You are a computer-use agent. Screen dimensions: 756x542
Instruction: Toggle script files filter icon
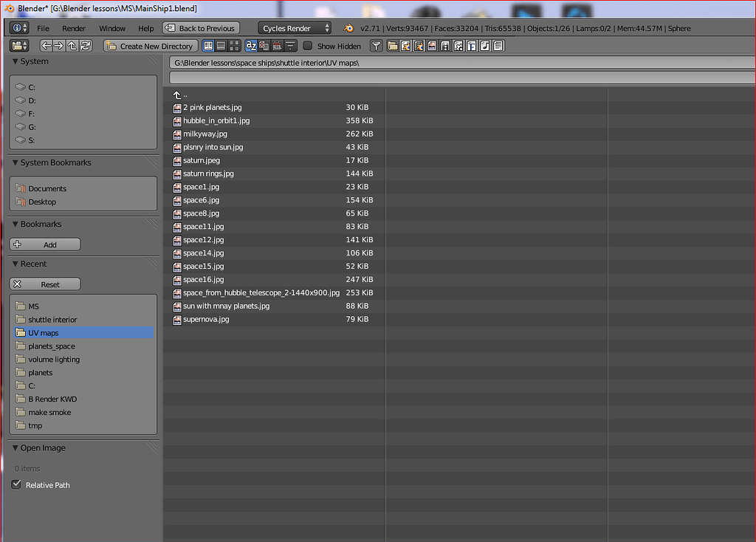(x=458, y=46)
